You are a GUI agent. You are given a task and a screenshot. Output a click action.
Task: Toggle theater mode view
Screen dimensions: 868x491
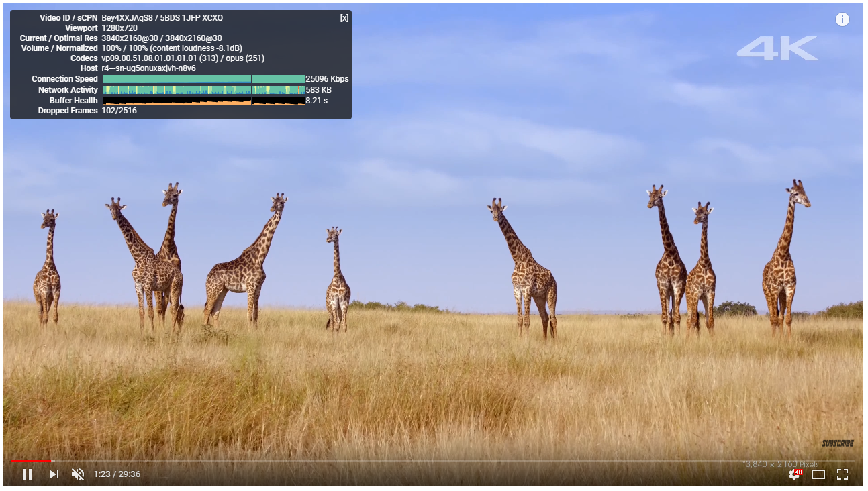(818, 474)
